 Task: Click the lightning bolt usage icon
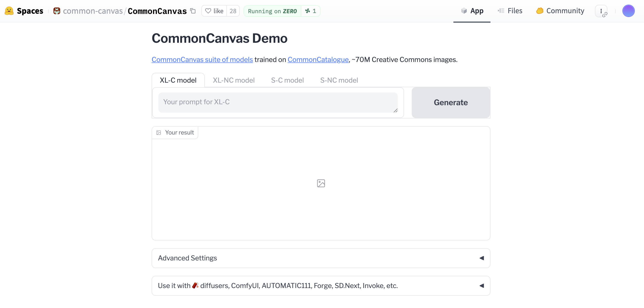click(x=308, y=11)
